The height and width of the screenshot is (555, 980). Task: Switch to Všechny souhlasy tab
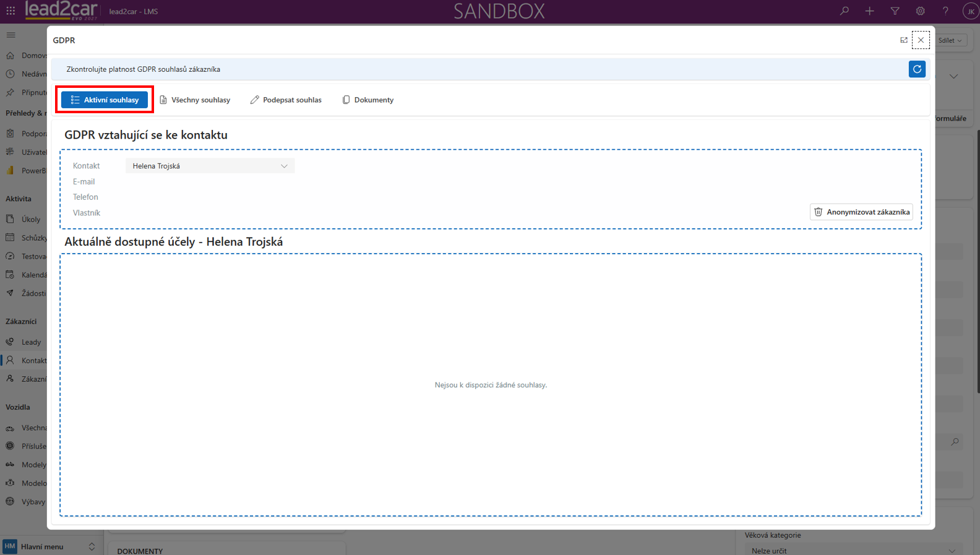(x=195, y=100)
